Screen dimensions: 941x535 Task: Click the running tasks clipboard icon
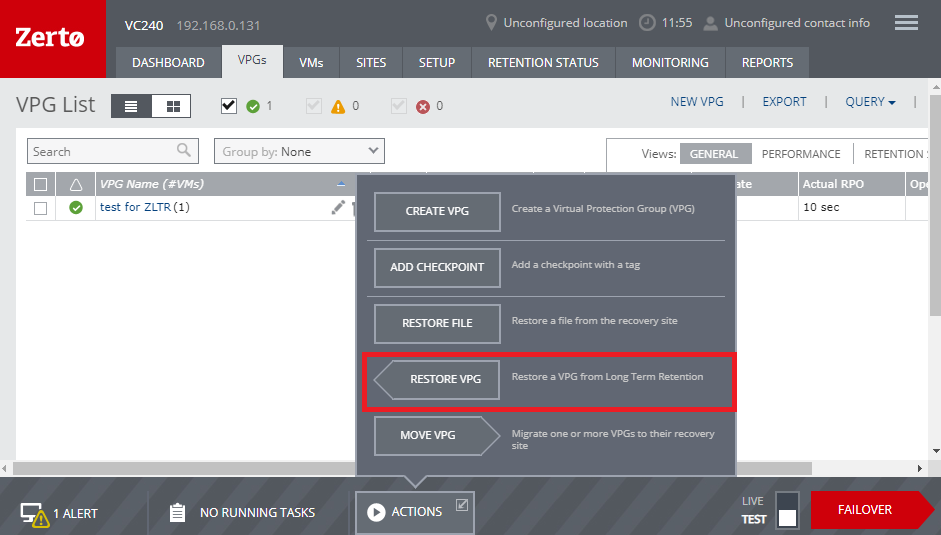pos(177,512)
